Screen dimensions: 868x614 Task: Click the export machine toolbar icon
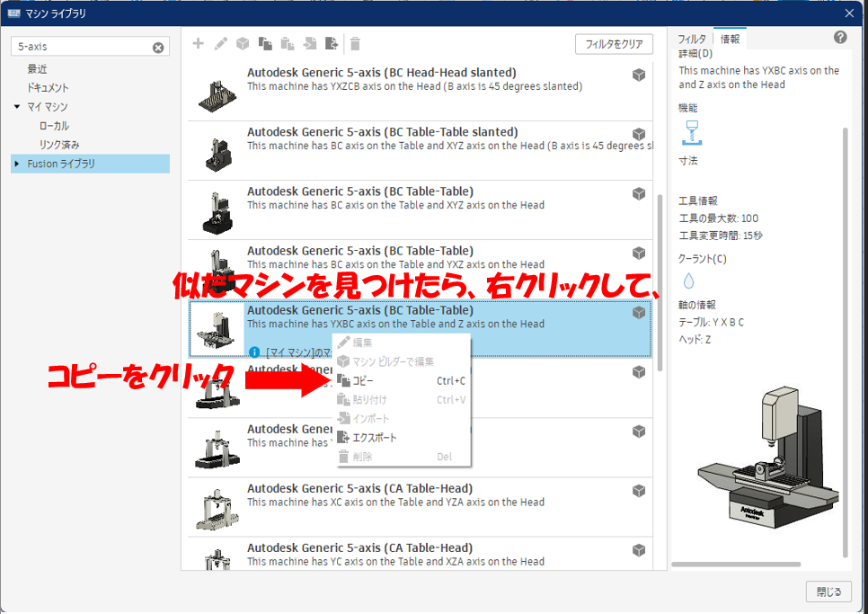click(x=332, y=42)
